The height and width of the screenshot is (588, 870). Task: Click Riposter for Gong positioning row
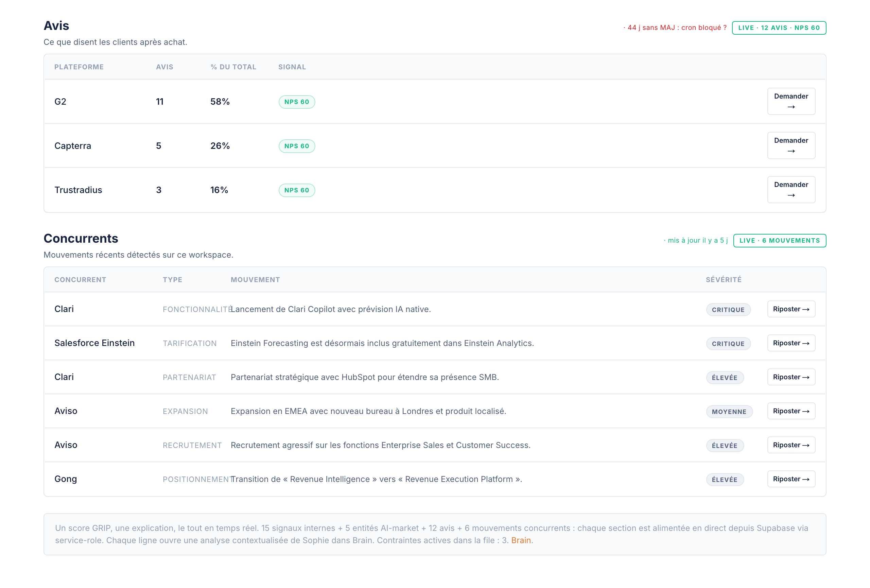791,479
